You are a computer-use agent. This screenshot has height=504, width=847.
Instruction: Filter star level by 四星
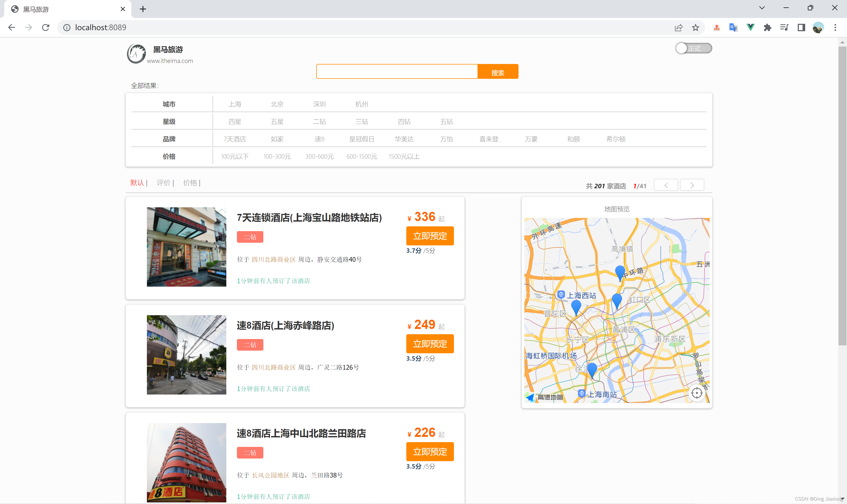235,121
